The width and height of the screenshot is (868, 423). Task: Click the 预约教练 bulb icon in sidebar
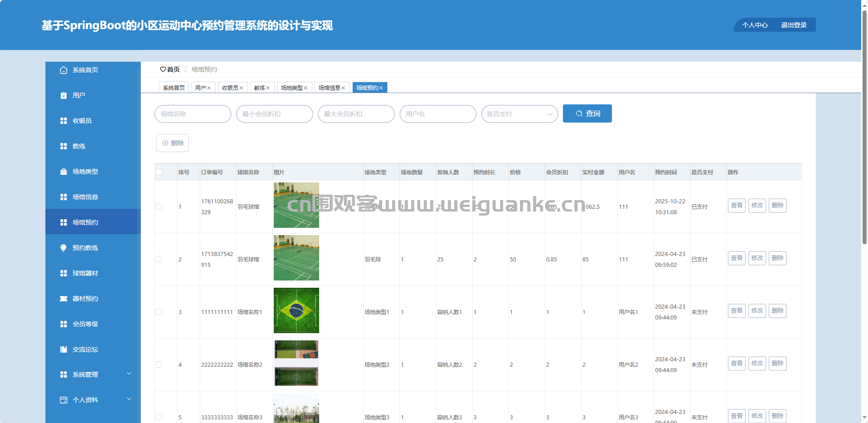[x=64, y=248]
